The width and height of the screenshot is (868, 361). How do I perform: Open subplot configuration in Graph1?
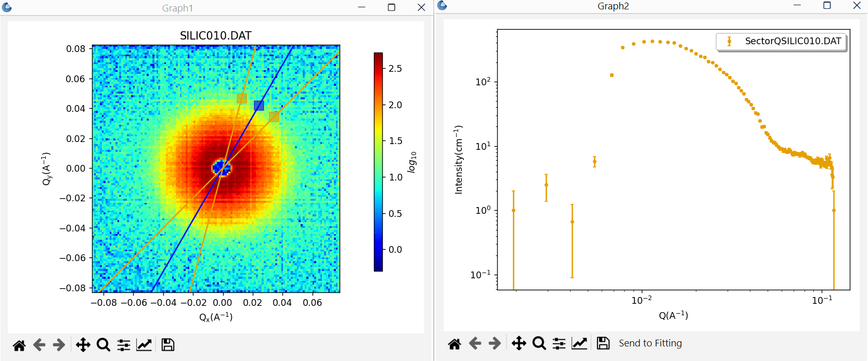point(124,345)
